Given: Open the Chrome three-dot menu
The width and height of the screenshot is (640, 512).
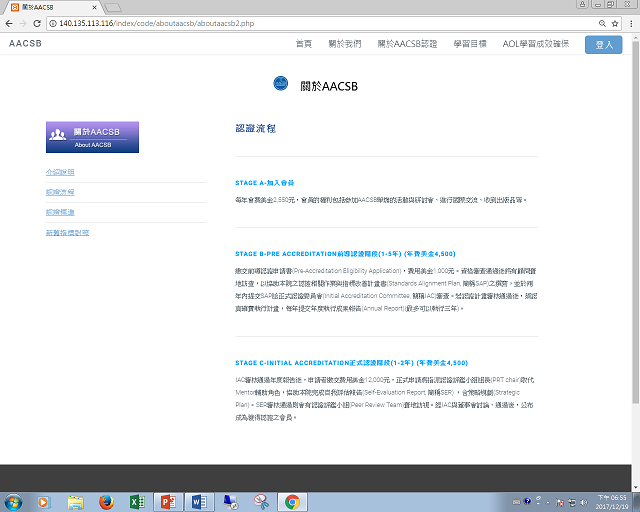Looking at the screenshot, I should (631, 23).
